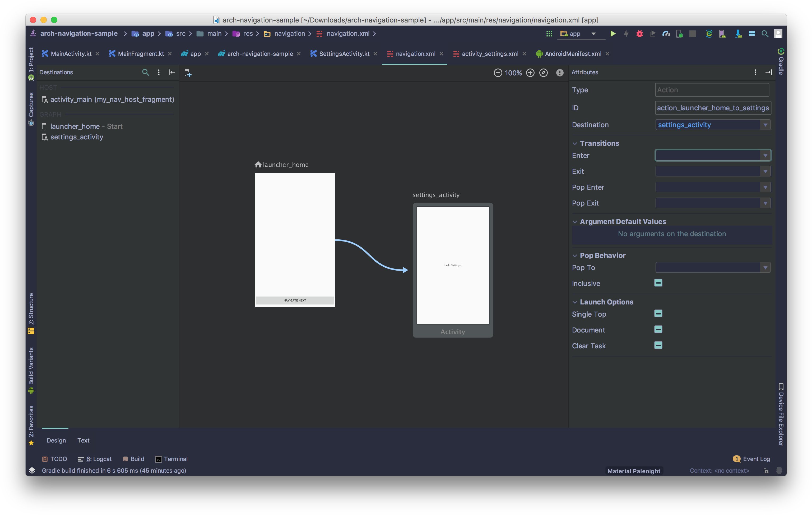Open the Terminal tool window
Screen dimensions: 812x515
point(171,459)
